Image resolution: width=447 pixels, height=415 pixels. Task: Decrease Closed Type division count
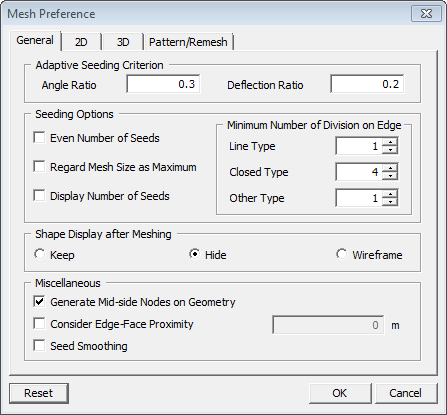click(x=390, y=176)
